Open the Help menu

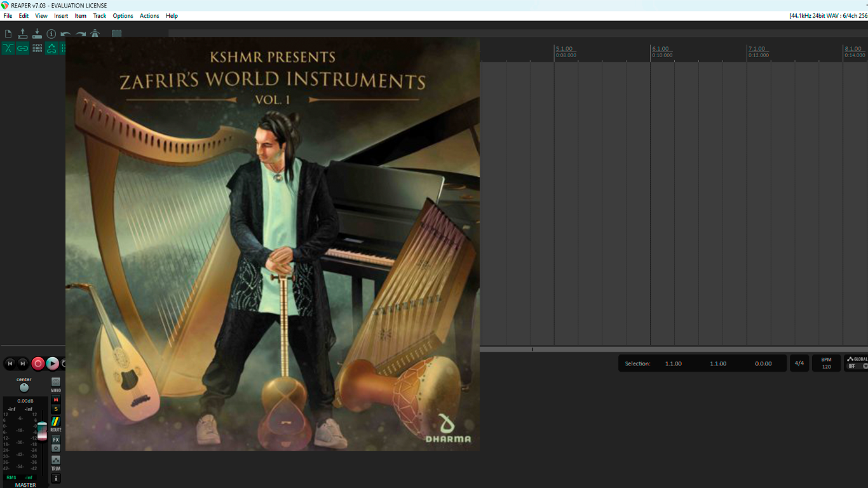[x=172, y=16]
